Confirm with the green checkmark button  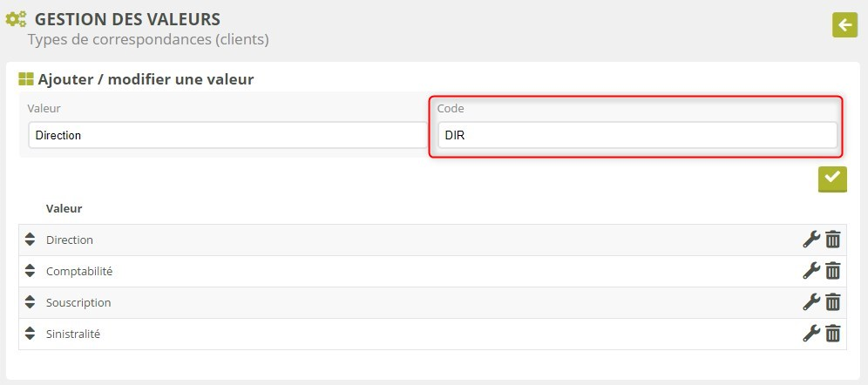click(x=832, y=178)
